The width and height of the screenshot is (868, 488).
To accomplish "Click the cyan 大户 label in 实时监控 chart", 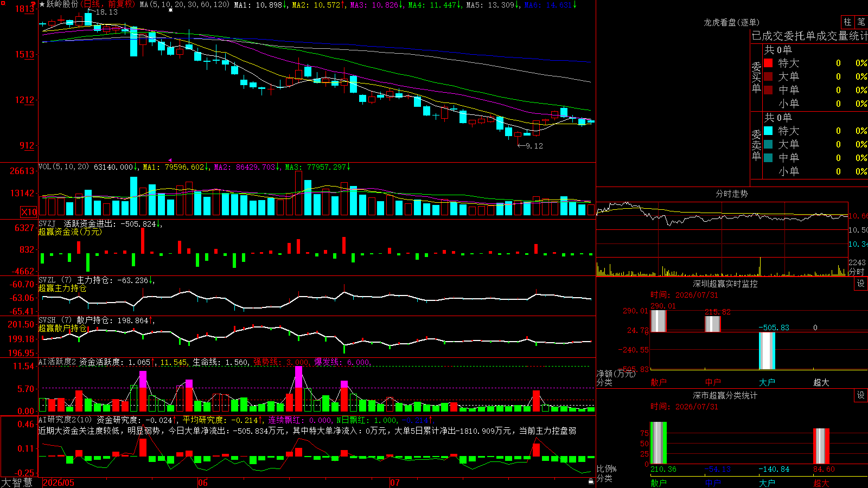I will pyautogui.click(x=767, y=382).
